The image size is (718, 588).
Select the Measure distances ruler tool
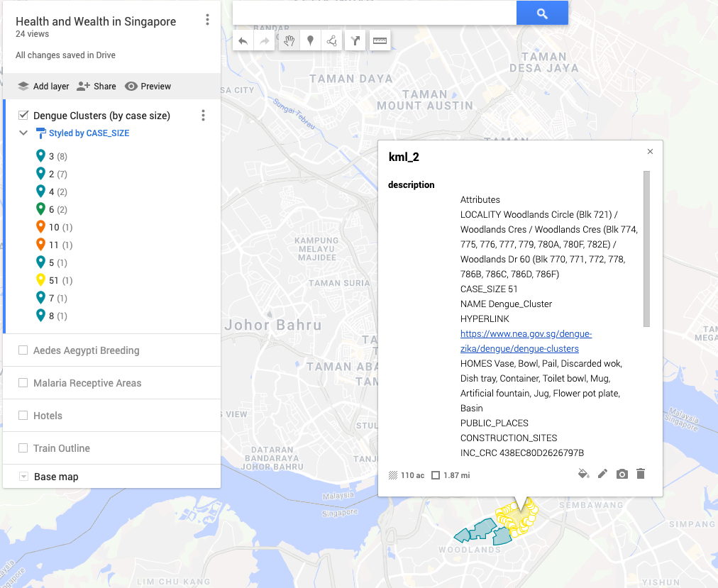[x=380, y=41]
